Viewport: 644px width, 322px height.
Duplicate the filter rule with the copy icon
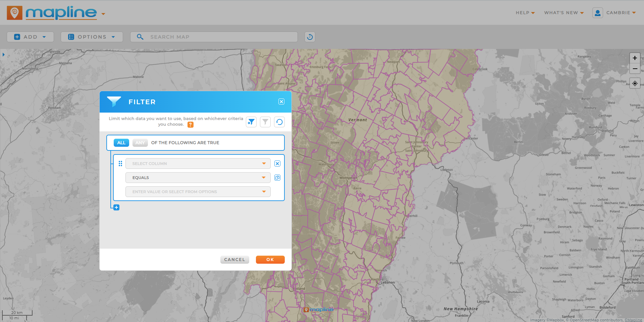277,178
